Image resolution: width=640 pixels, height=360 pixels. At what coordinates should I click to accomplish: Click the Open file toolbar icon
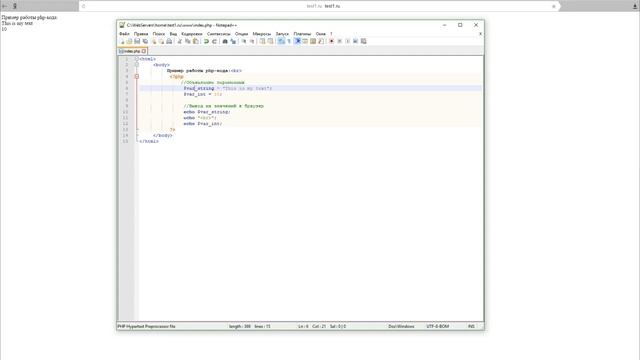[129, 41]
